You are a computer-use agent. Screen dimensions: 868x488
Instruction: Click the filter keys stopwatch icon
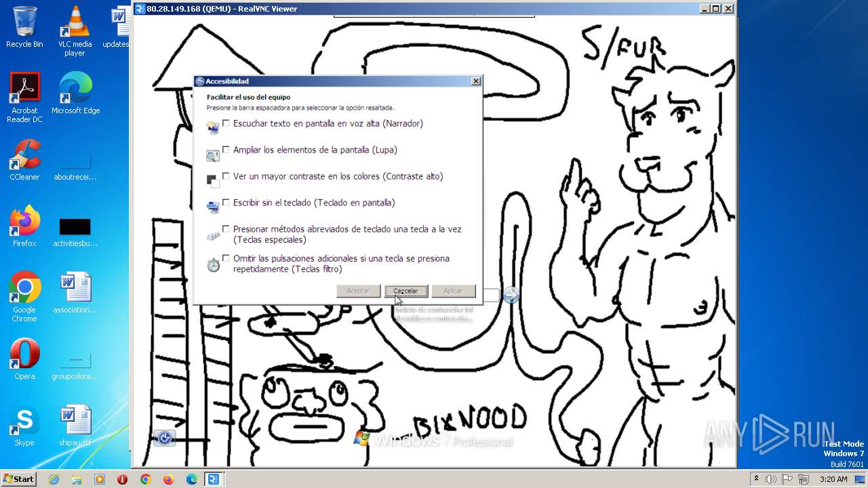pyautogui.click(x=213, y=264)
